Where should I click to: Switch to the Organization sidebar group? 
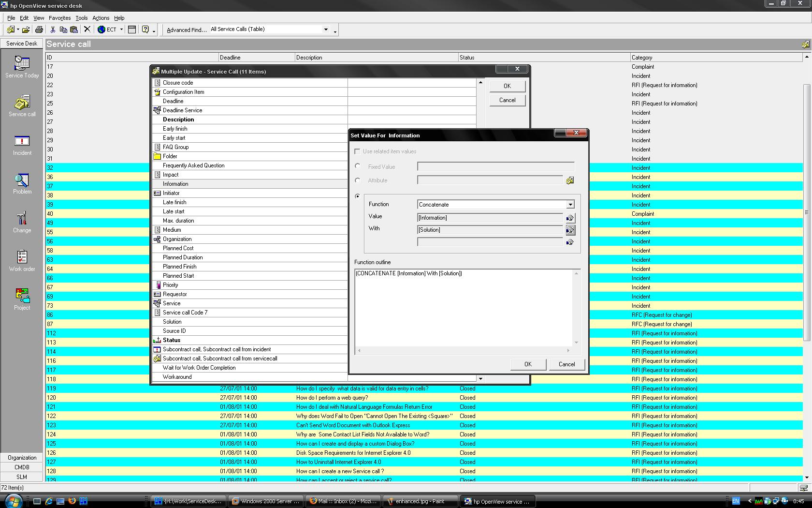pos(22,457)
